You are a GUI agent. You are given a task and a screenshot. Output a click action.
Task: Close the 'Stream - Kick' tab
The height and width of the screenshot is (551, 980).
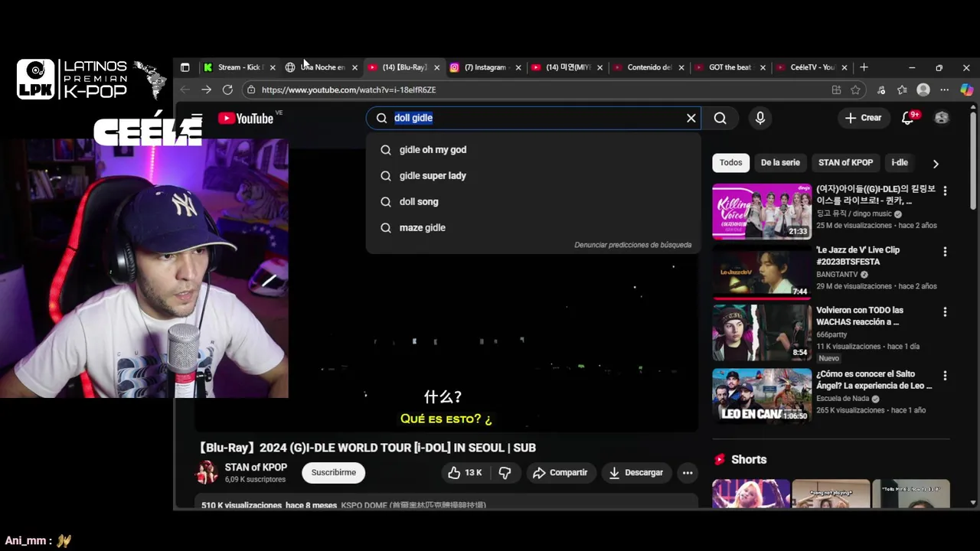tap(273, 67)
